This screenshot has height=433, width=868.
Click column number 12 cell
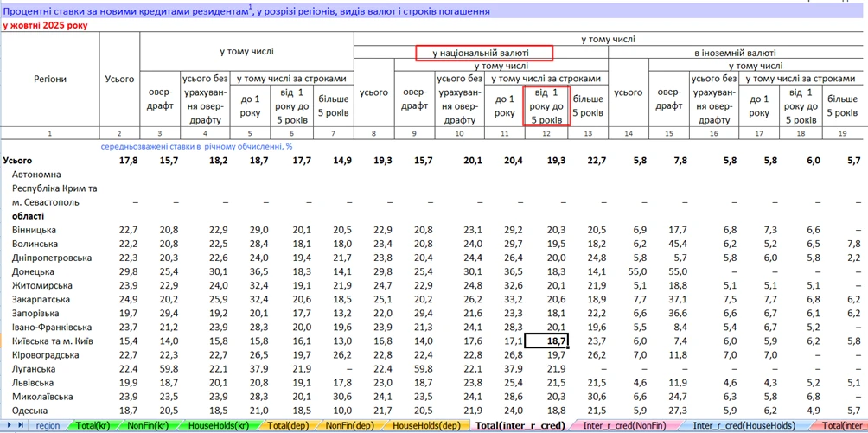(546, 133)
